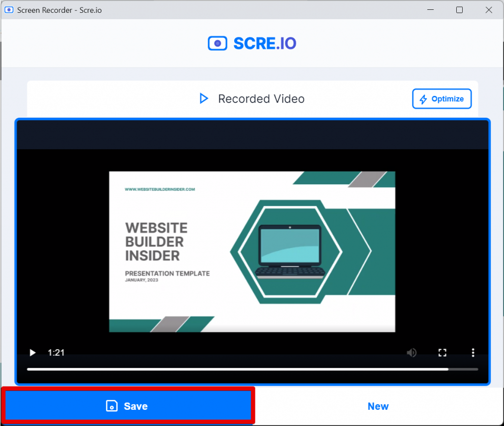
Task: Click the 1:21 timestamp
Action: [56, 353]
